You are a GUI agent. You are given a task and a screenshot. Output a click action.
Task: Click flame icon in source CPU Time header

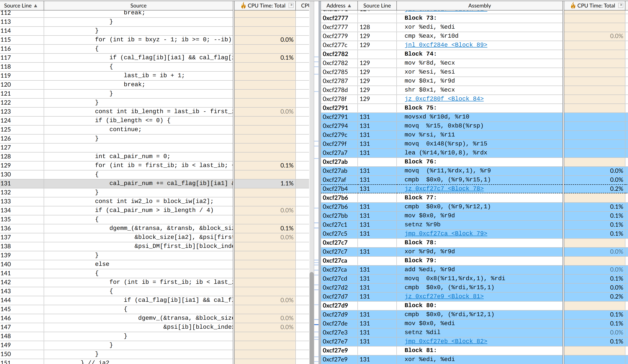click(243, 6)
